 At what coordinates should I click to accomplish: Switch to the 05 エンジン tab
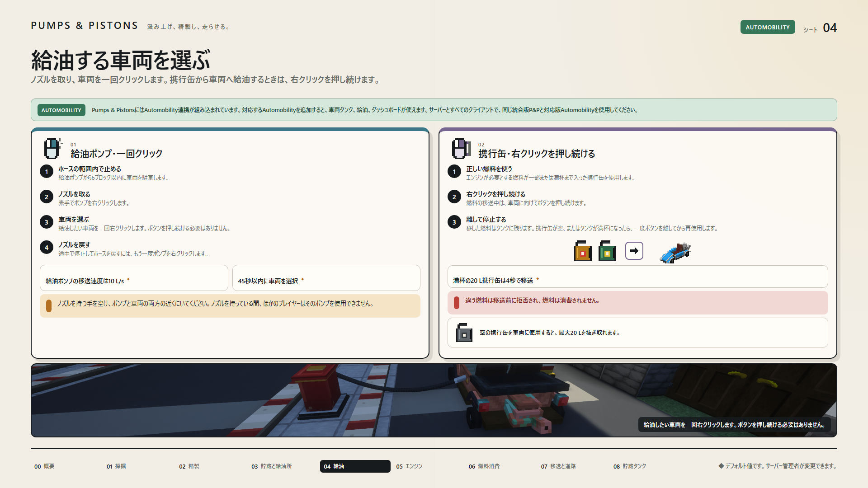pos(409,466)
